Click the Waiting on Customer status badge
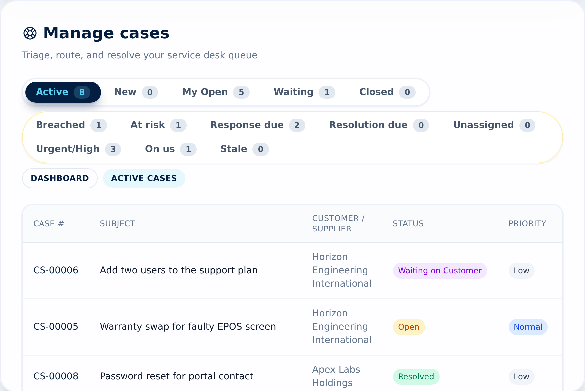 pyautogui.click(x=440, y=271)
